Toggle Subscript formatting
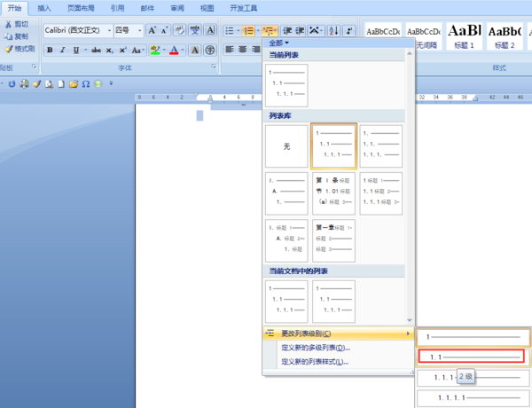 click(x=109, y=51)
